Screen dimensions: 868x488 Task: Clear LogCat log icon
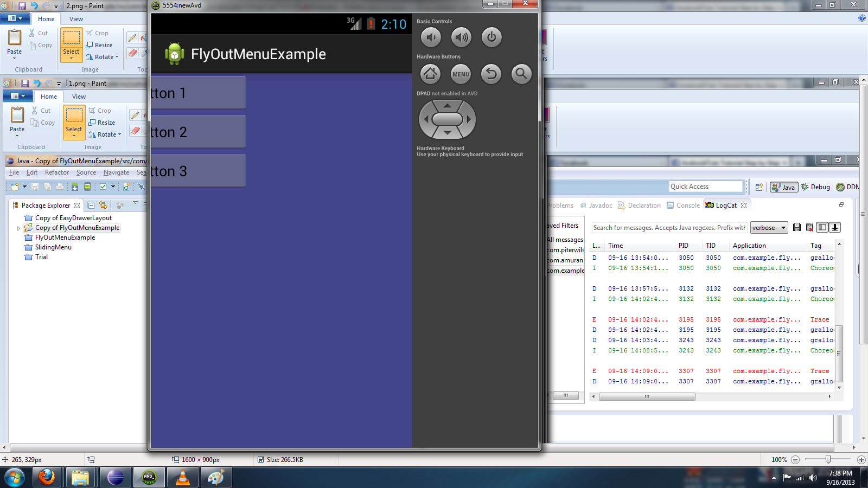click(x=809, y=228)
